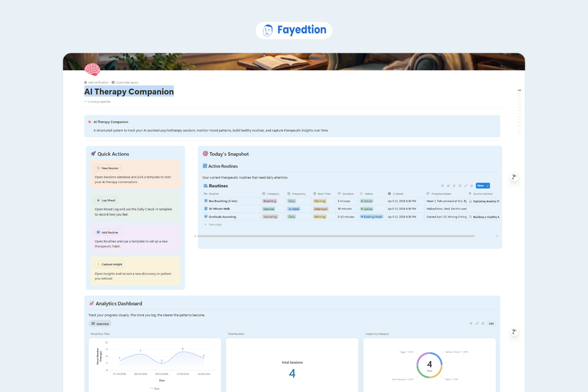The width and height of the screenshot is (588, 392).
Task: Open Analytics Dashboard view settings icon
Action: pos(483,324)
